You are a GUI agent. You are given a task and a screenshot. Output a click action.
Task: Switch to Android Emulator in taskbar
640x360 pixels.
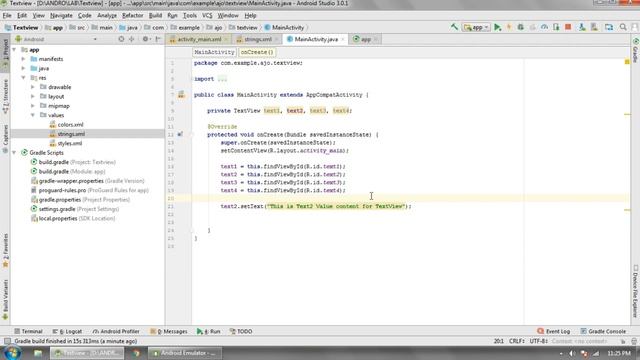[x=185, y=353]
